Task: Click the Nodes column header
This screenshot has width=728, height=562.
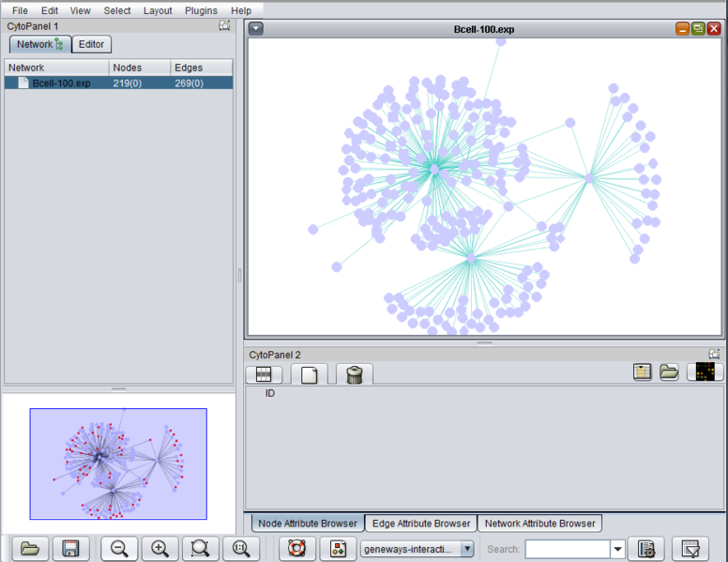Action: click(139, 68)
